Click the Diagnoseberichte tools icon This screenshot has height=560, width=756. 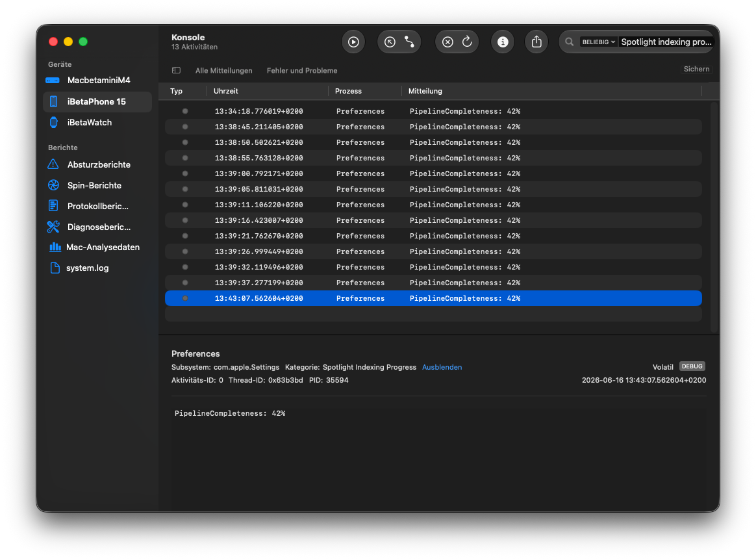(53, 227)
